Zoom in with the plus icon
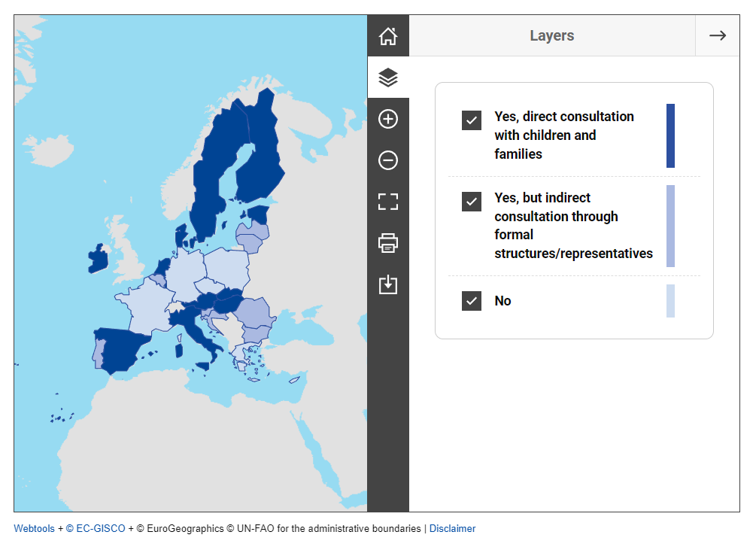The image size is (756, 547). click(x=387, y=119)
